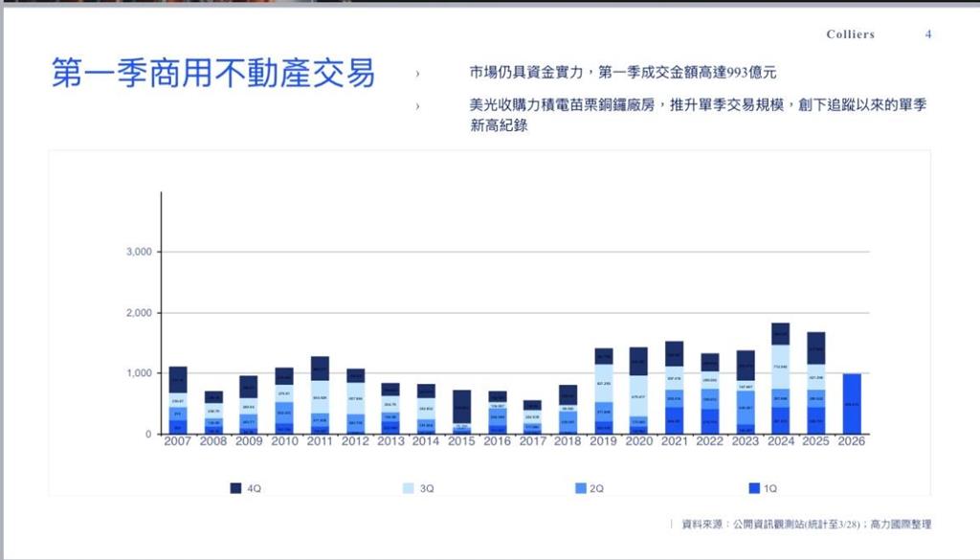
Task: Click the first bullet chevron beside 市場仍具資金實力
Action: [417, 73]
